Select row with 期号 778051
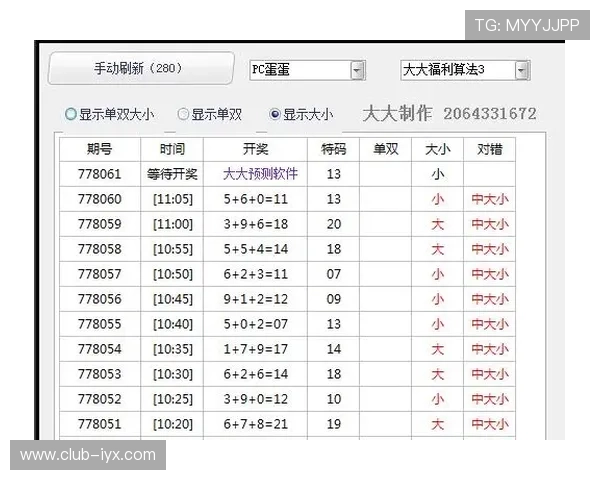The height and width of the screenshot is (480, 600). point(287,424)
